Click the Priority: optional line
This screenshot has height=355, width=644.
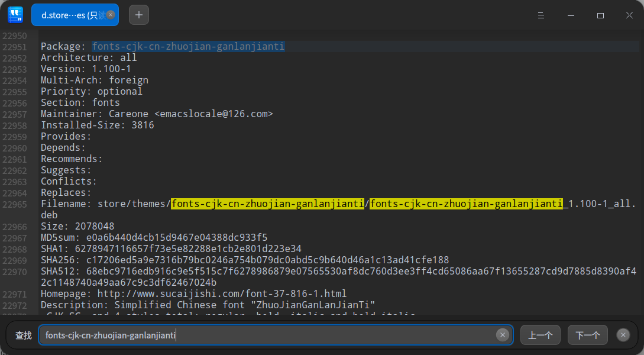tap(92, 91)
